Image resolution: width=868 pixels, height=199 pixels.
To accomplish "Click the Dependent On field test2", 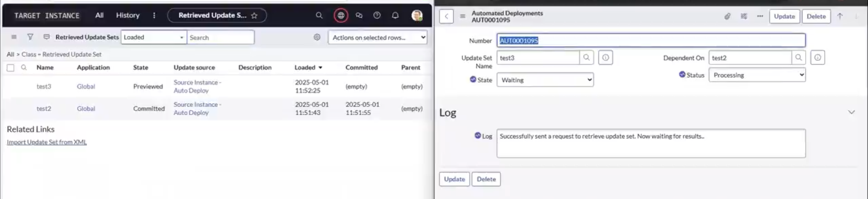I will 750,57.
